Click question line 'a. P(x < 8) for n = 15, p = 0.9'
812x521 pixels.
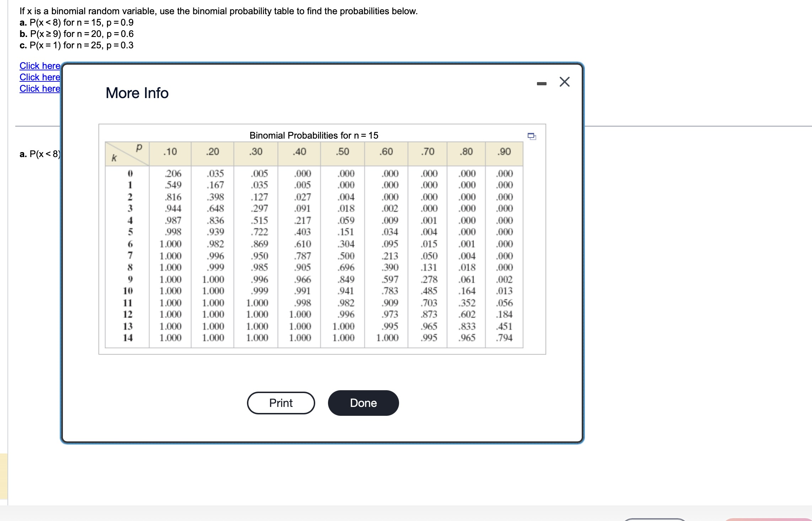[77, 22]
